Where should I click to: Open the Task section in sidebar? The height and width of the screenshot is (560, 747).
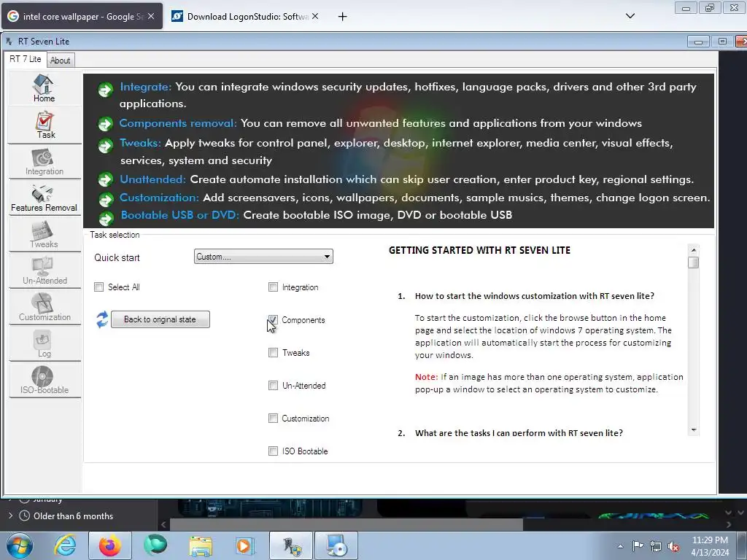pos(44,125)
